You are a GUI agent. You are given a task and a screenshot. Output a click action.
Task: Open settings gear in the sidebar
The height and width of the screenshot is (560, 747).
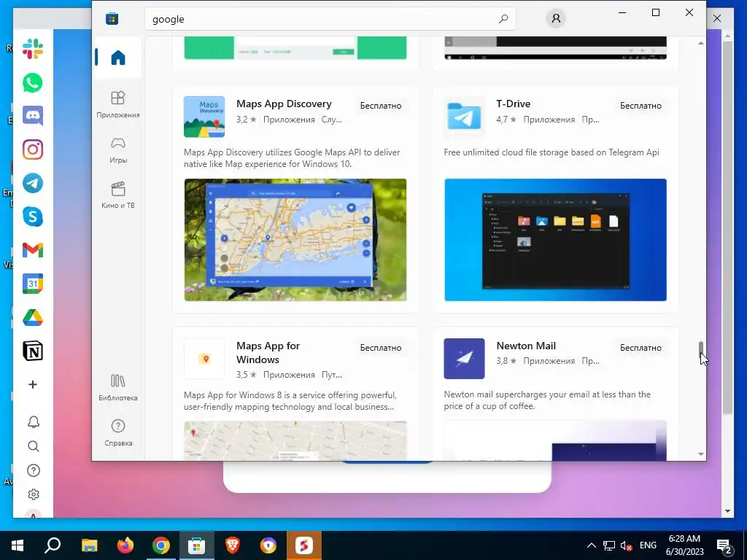point(34,494)
